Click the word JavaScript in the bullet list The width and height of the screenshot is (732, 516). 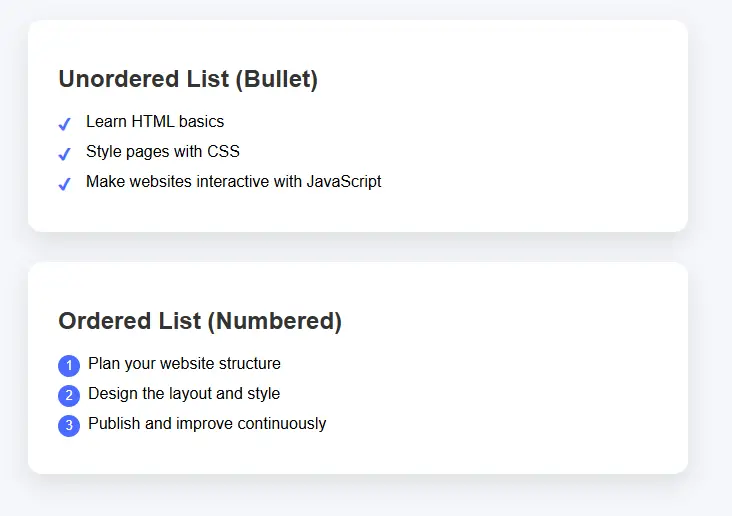point(344,182)
